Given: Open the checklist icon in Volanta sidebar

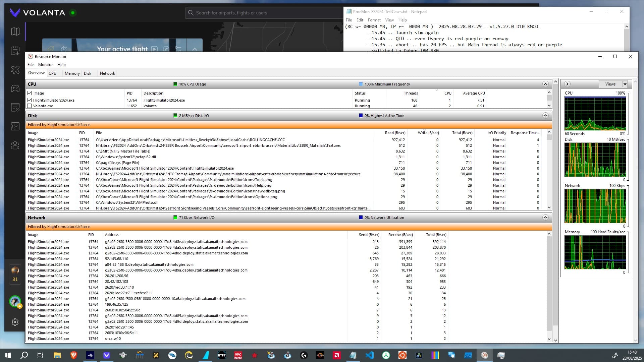Looking at the screenshot, I should tap(15, 126).
